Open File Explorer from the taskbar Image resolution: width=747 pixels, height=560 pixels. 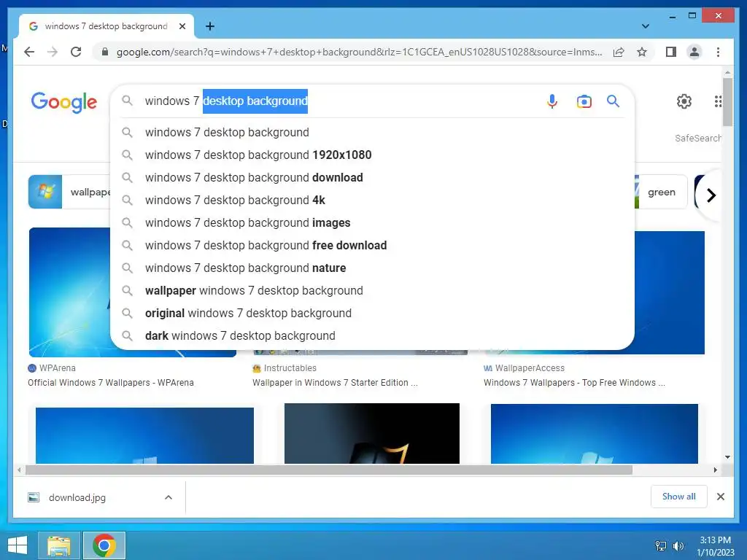pyautogui.click(x=59, y=545)
